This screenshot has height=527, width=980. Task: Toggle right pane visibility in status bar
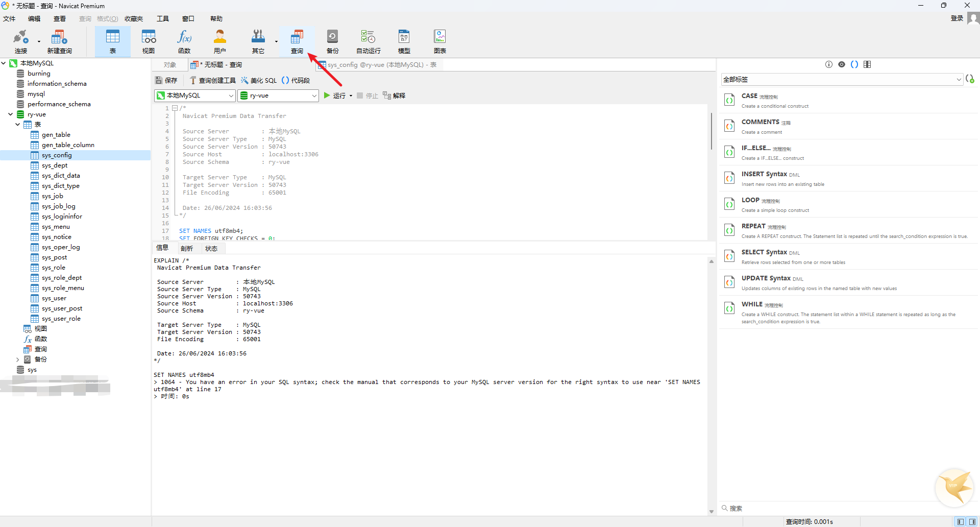972,521
